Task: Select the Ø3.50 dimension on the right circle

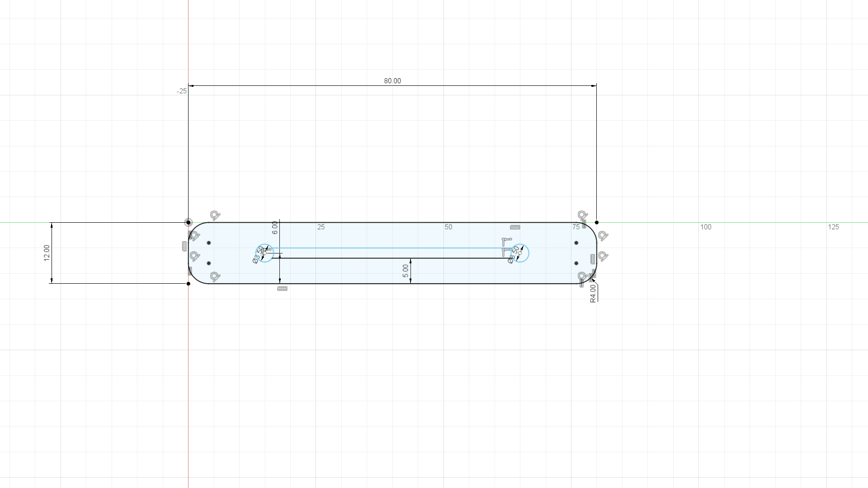Action: pos(514,255)
